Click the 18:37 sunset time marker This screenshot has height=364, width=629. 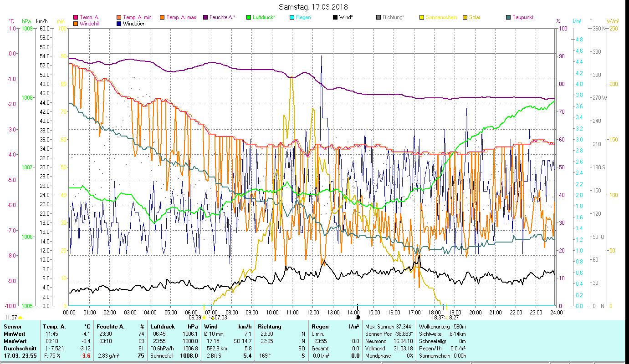click(431, 317)
